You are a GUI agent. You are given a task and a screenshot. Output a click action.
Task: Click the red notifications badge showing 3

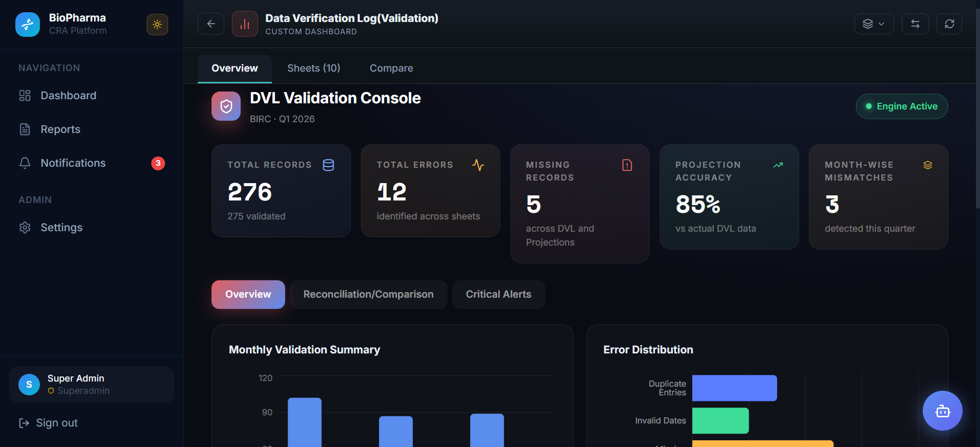[x=158, y=163]
